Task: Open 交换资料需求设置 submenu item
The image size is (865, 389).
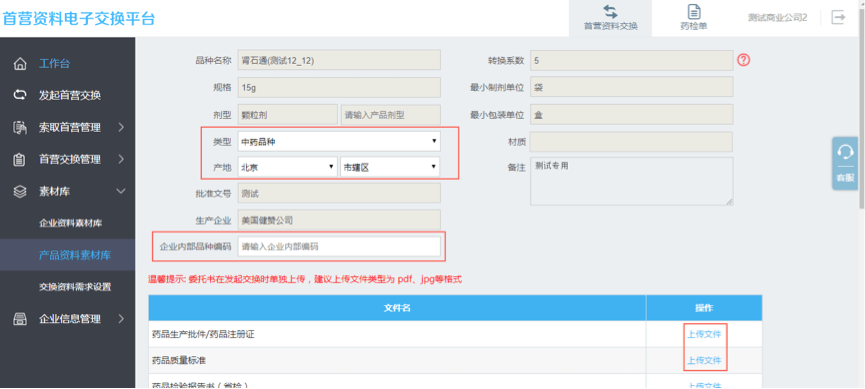Action: pos(75,287)
